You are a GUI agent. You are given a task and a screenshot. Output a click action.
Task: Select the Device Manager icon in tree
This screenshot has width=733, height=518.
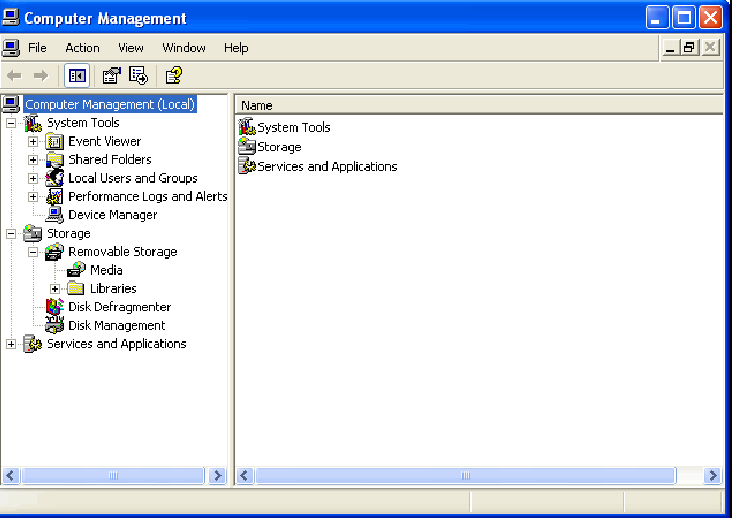(x=55, y=215)
